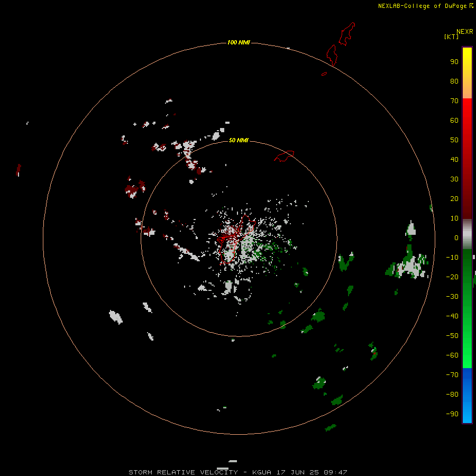The height and width of the screenshot is (476, 476).
Task: Click the 30 value on the velocity scale
Action: click(454, 179)
